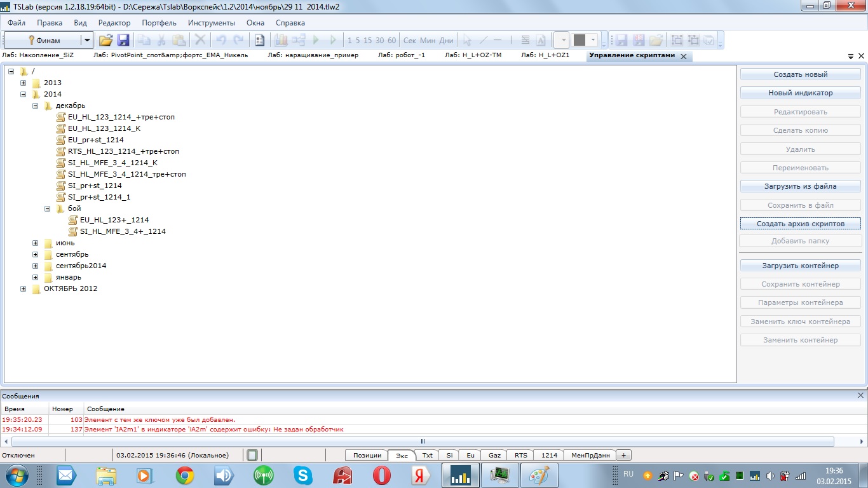The height and width of the screenshot is (488, 868).
Task: Collapse the декабрь folder
Action: 36,105
